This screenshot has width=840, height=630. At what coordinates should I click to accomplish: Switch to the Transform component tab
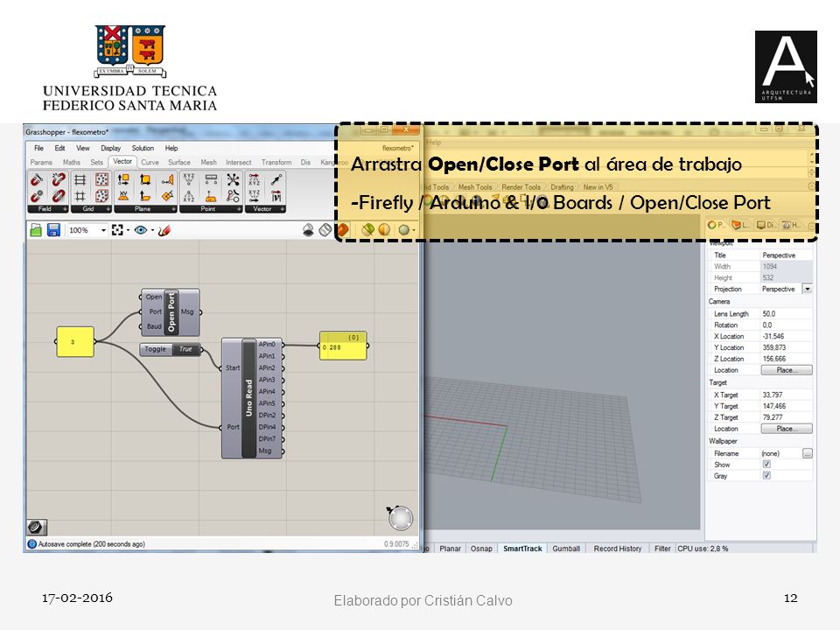coord(276,163)
